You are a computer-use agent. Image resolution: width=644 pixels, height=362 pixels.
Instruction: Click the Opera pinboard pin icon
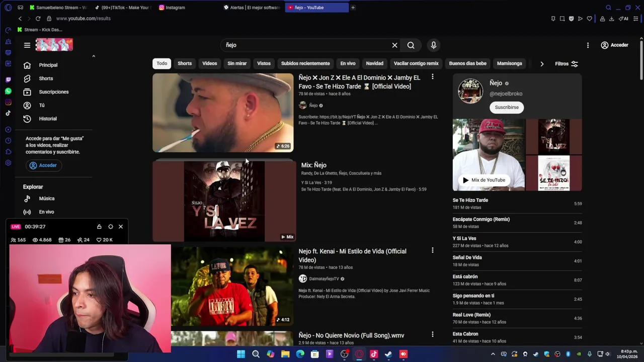pyautogui.click(x=553, y=19)
